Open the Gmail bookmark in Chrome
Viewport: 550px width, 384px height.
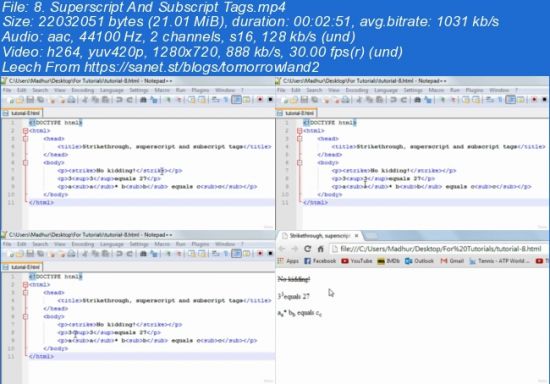452,261
